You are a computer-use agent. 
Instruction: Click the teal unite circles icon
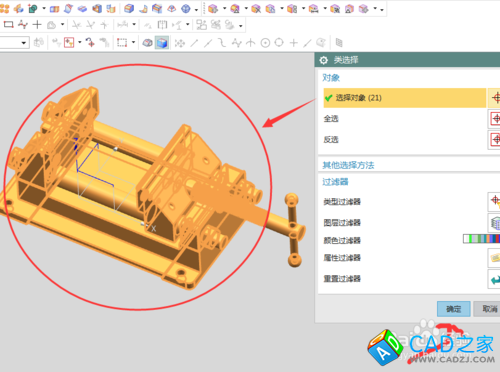33,9
